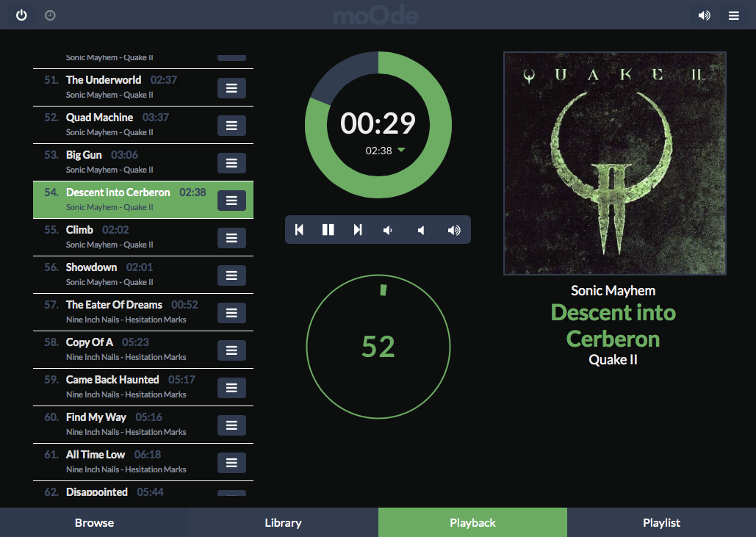Play track 53 Big Gun
Viewport: 756px width, 537px height.
(x=143, y=162)
